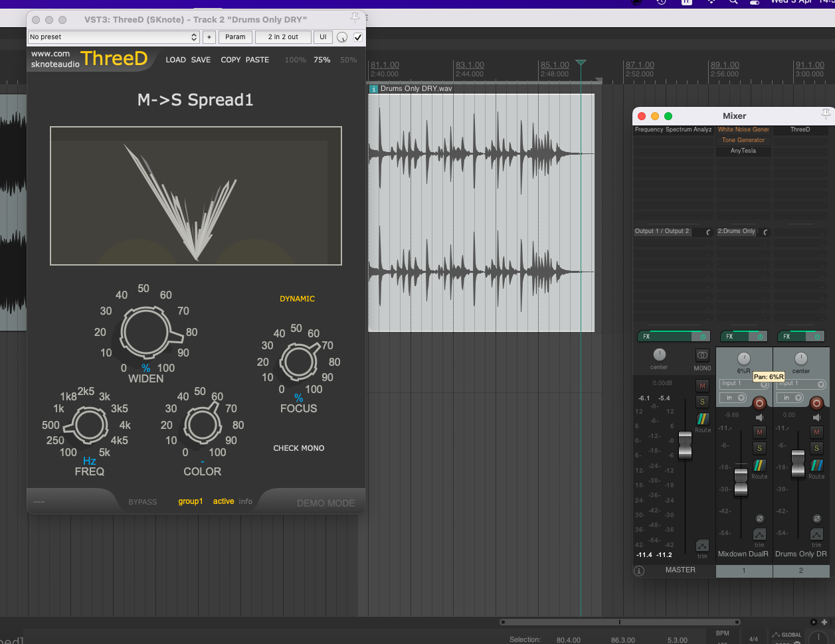Click the MASTER pan knob
Screen dimensions: 835x644
click(659, 355)
